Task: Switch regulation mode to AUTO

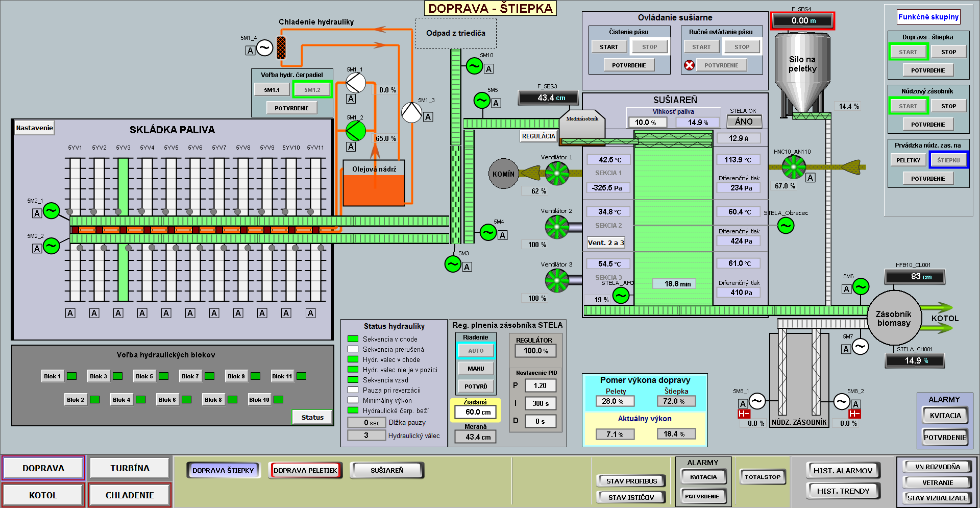Action: 476,351
